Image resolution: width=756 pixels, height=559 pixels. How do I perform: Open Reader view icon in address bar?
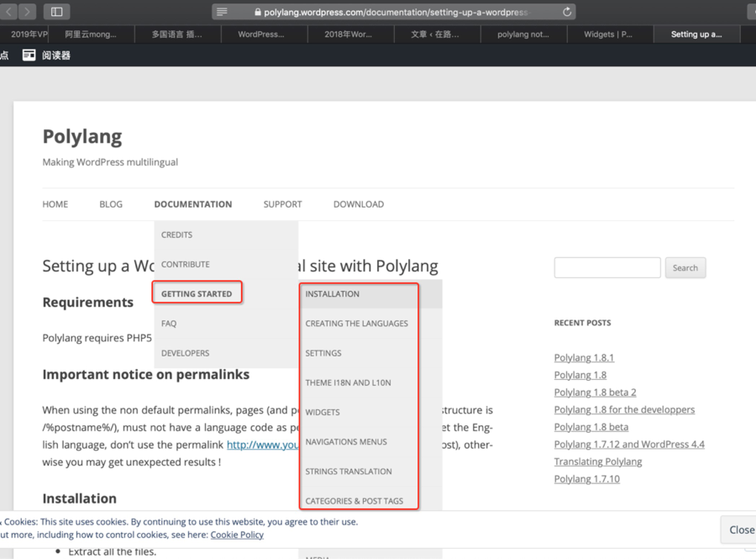click(x=222, y=12)
